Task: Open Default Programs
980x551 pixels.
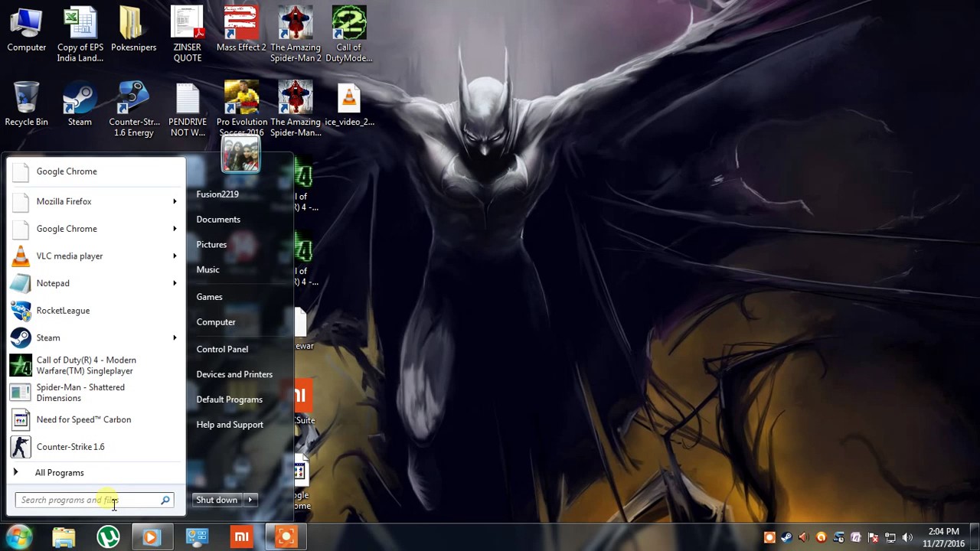Action: [229, 399]
